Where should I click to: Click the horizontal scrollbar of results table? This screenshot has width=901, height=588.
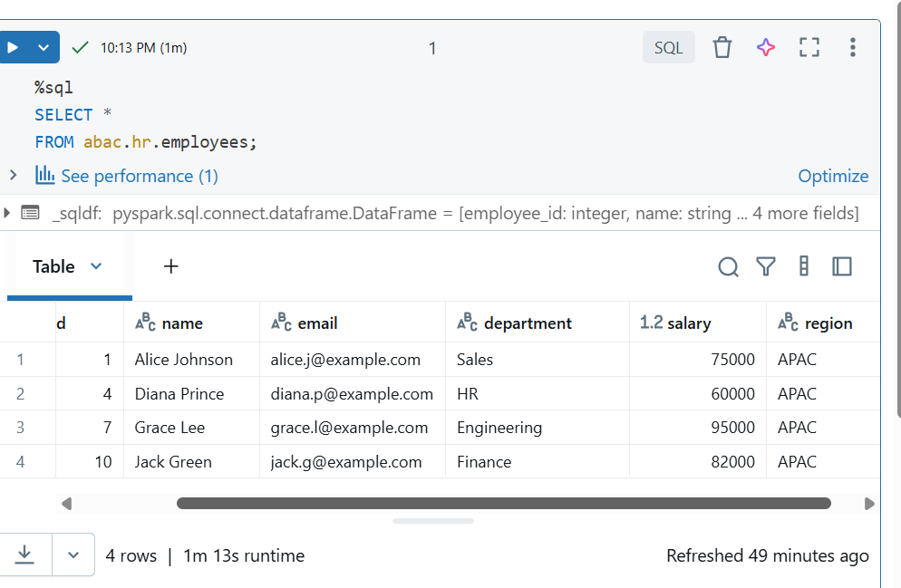(503, 504)
